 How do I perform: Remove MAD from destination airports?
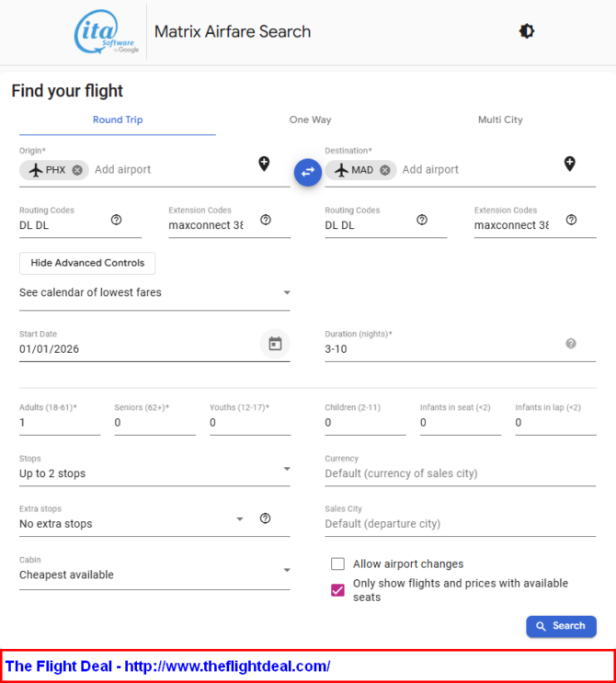tap(384, 170)
